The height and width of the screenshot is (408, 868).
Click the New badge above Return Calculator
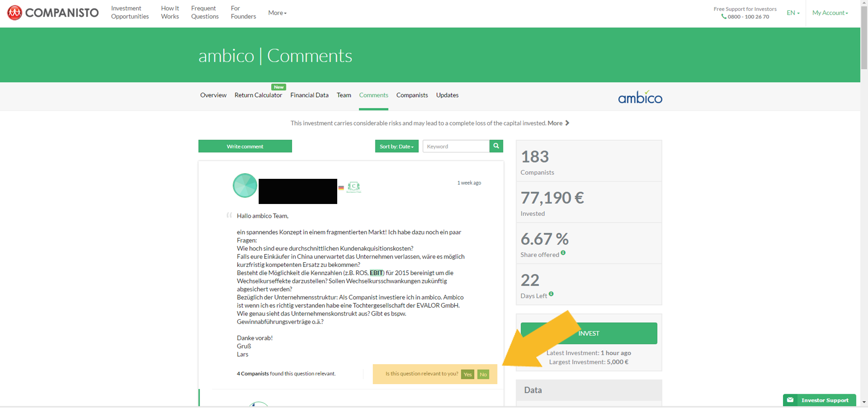(279, 87)
